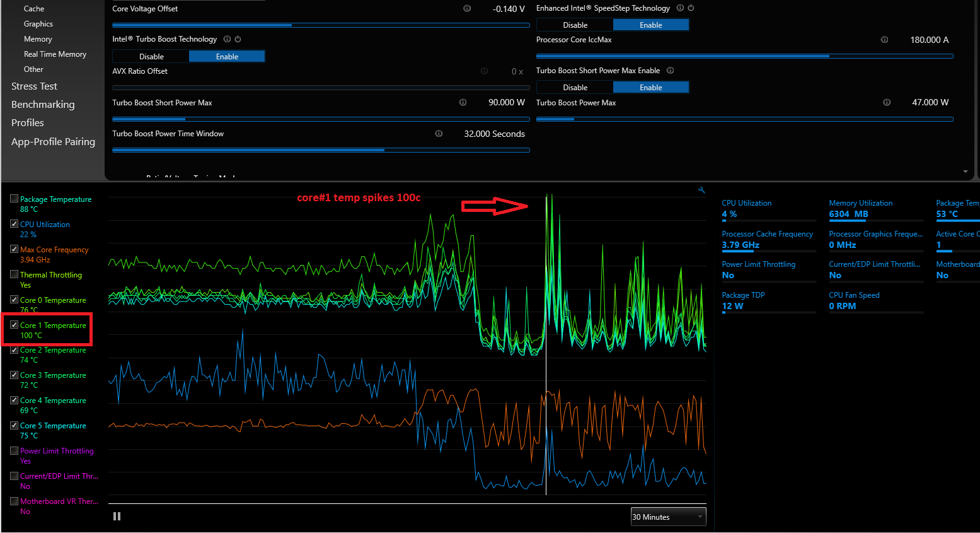Click info icon for AVX Ratio Offset

[x=484, y=71]
